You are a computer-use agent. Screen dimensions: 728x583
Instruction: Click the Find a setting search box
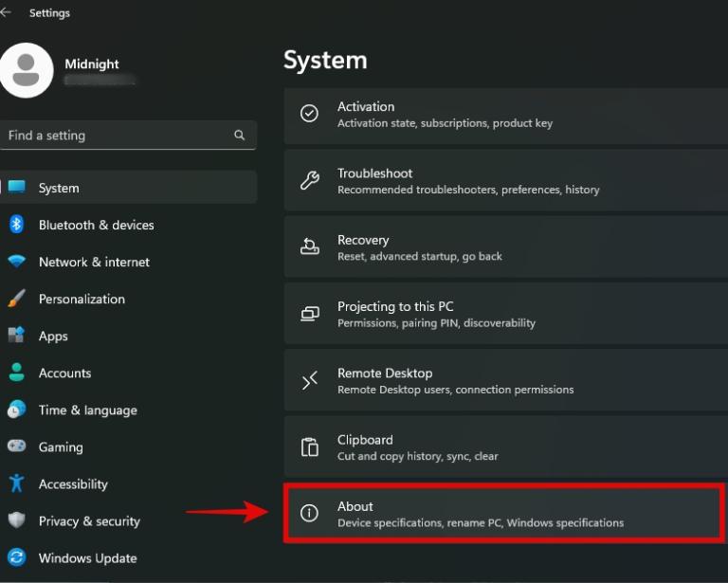[114, 136]
